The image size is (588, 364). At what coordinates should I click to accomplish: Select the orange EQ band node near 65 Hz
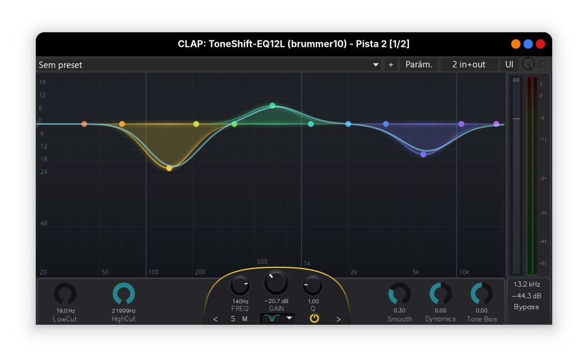click(122, 124)
